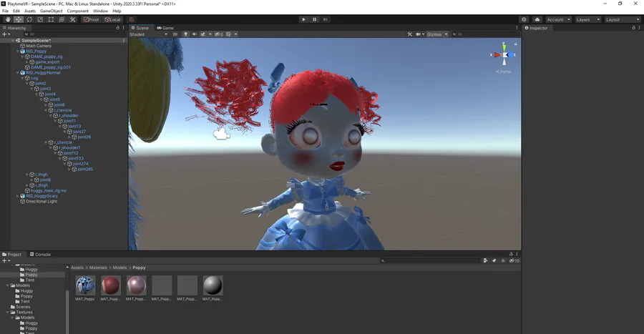The image size is (644, 334).
Task: Select the blue MAT_Poppy material thumbnail
Action: pyautogui.click(x=85, y=285)
